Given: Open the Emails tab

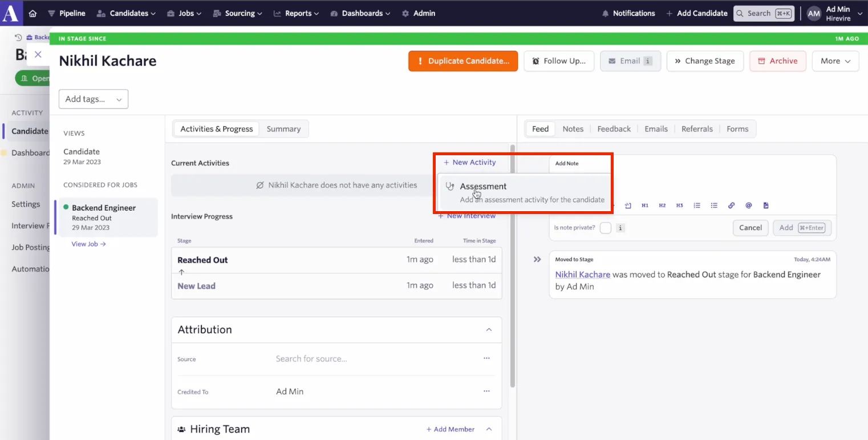Looking at the screenshot, I should pos(656,129).
